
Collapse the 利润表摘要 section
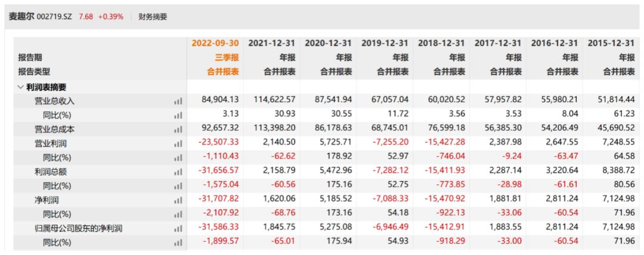(20, 87)
